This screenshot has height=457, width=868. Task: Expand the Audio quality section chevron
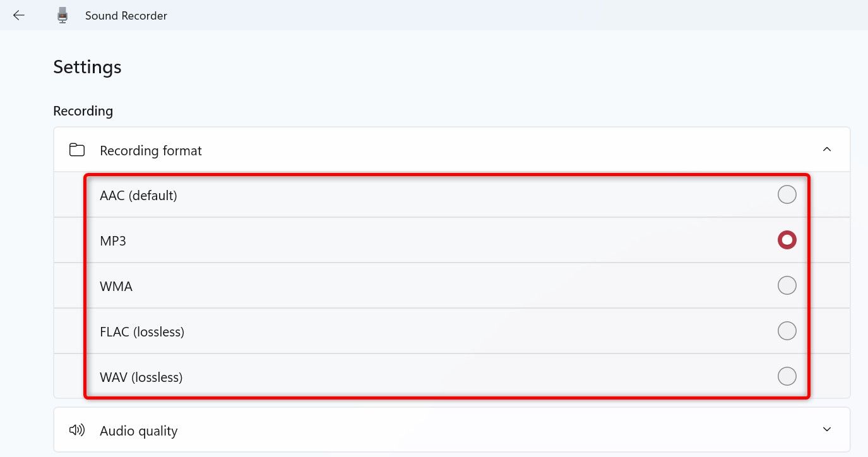pyautogui.click(x=827, y=430)
